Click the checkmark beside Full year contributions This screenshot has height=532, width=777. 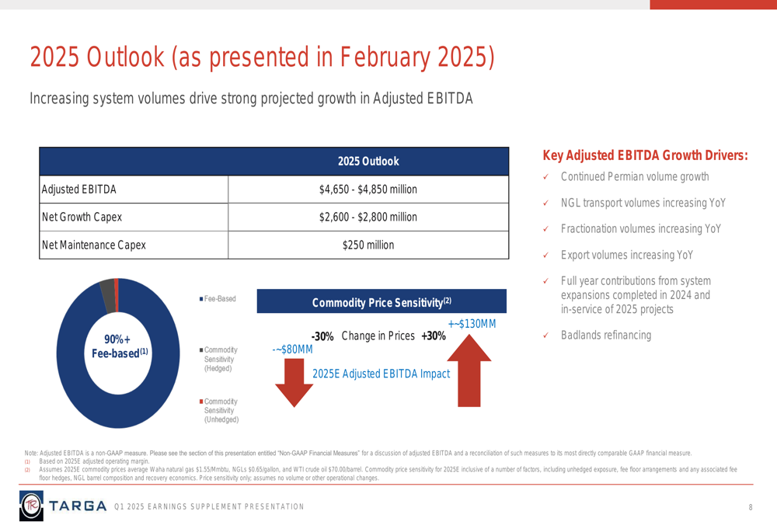[x=545, y=281]
